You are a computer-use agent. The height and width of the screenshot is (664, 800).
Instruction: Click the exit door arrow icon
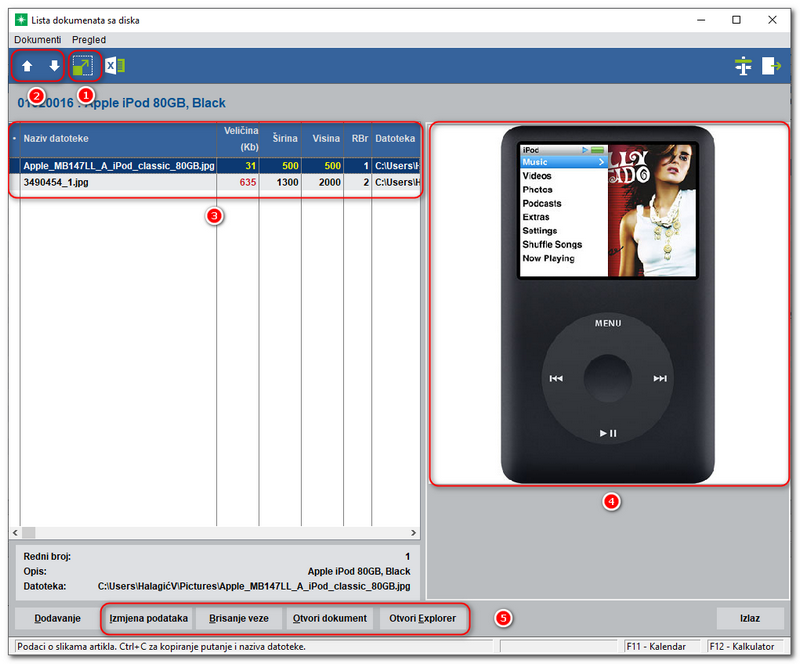point(771,66)
